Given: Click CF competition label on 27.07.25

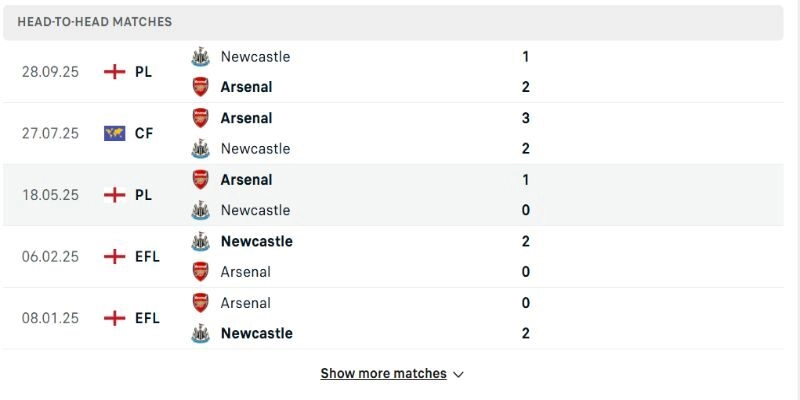Looking at the screenshot, I should [144, 133].
